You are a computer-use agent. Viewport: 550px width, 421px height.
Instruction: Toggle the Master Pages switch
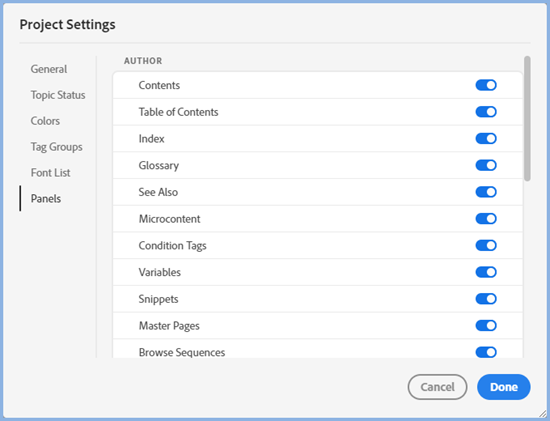[486, 325]
